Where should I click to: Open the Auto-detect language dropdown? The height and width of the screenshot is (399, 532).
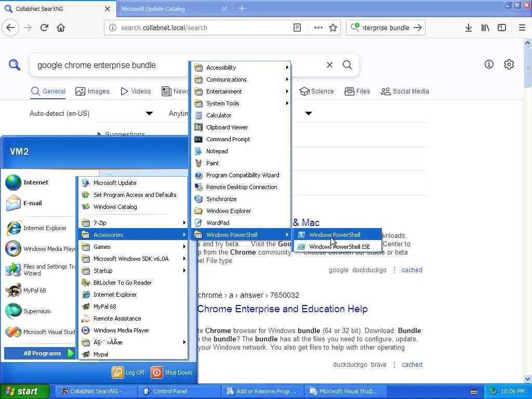coord(91,113)
